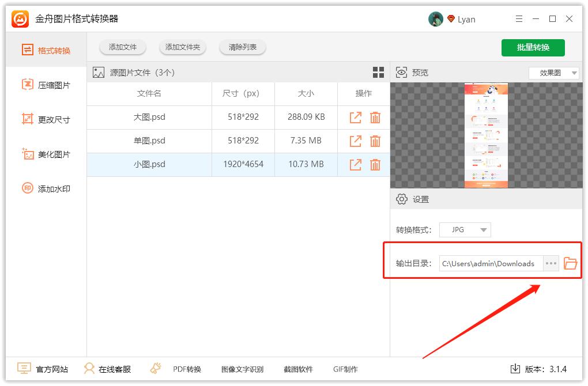Delete 大图.psd using its trash icon
The width and height of the screenshot is (588, 386).
[375, 117]
